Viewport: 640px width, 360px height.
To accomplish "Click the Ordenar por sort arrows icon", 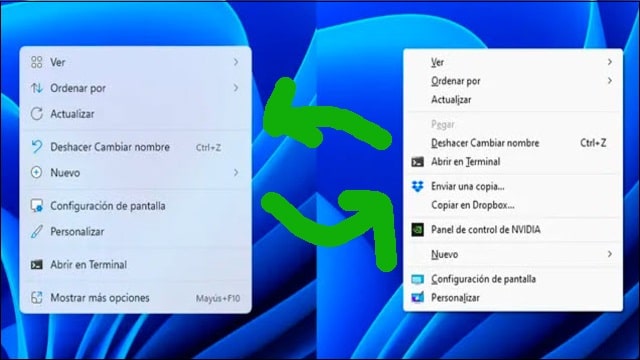I will pyautogui.click(x=37, y=88).
